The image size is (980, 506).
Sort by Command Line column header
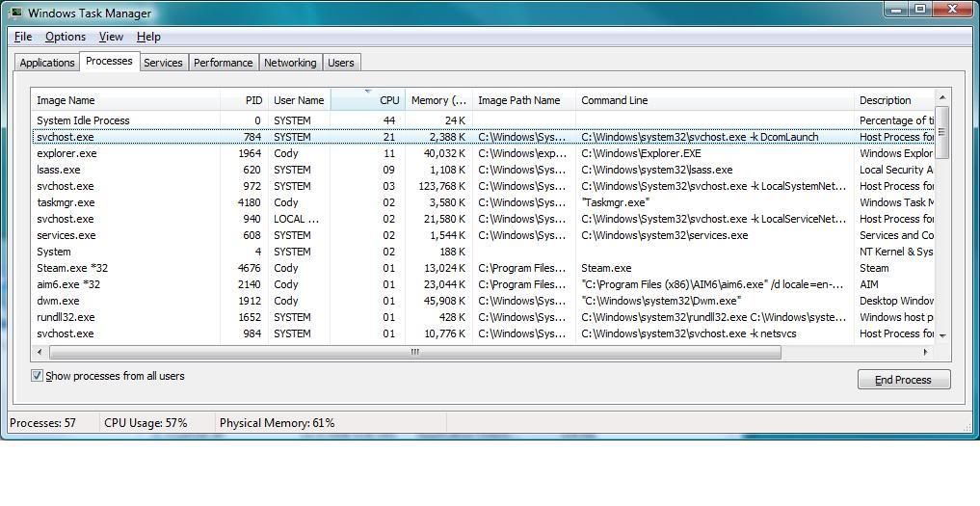pos(714,100)
